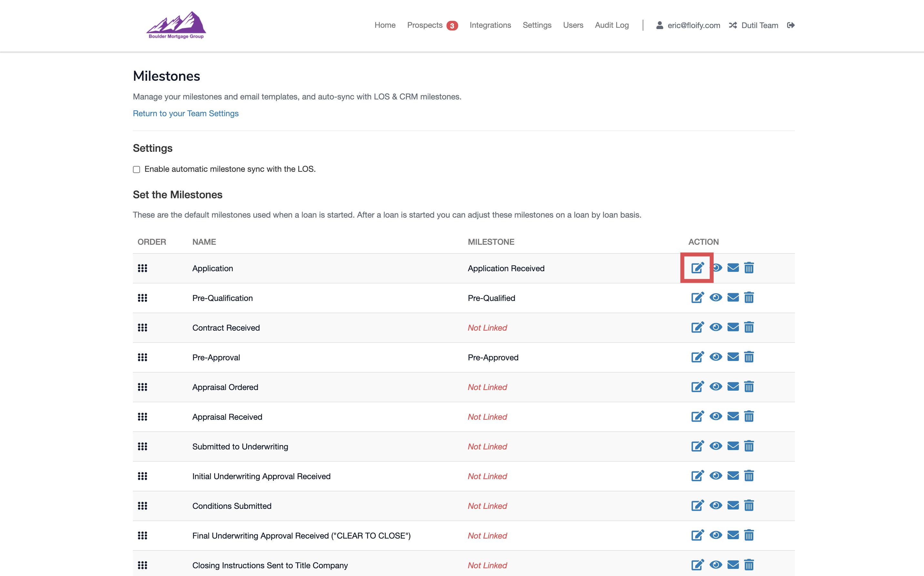Image resolution: width=924 pixels, height=576 pixels.
Task: Toggle visibility of Pre-Approval milestone
Action: coord(716,357)
